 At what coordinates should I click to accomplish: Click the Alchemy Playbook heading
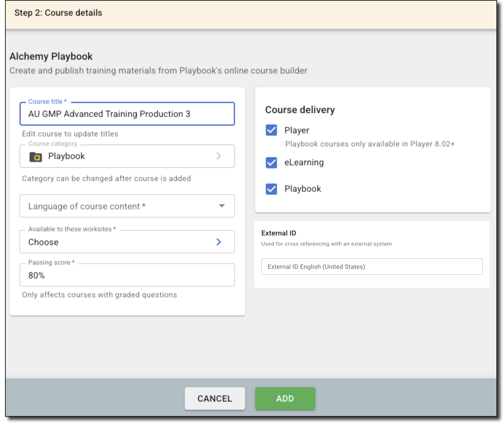[x=51, y=56]
